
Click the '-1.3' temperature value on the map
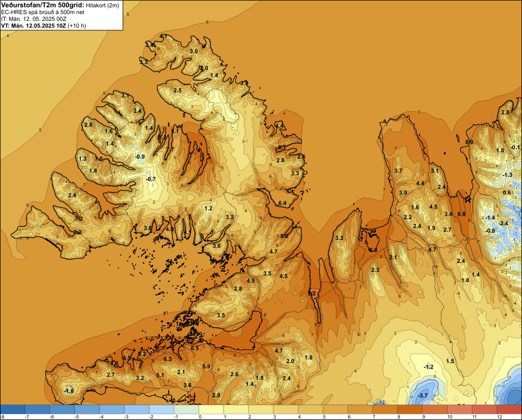[x=507, y=175]
